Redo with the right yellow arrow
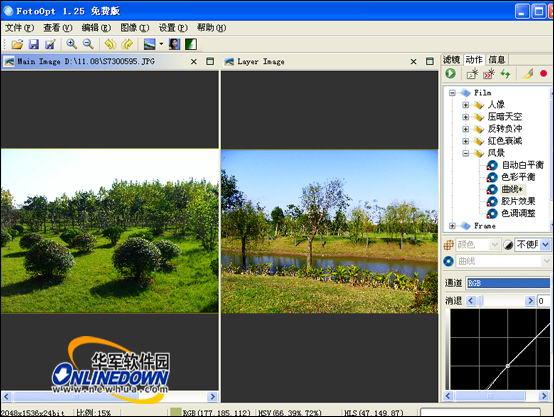This screenshot has height=417, width=554. 127,44
